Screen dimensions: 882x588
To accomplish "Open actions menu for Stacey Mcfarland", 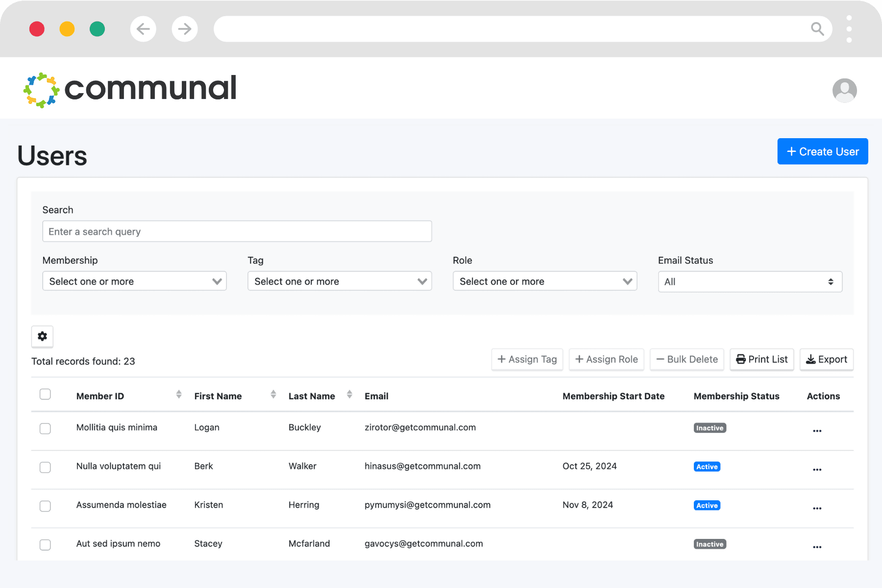I will point(817,546).
